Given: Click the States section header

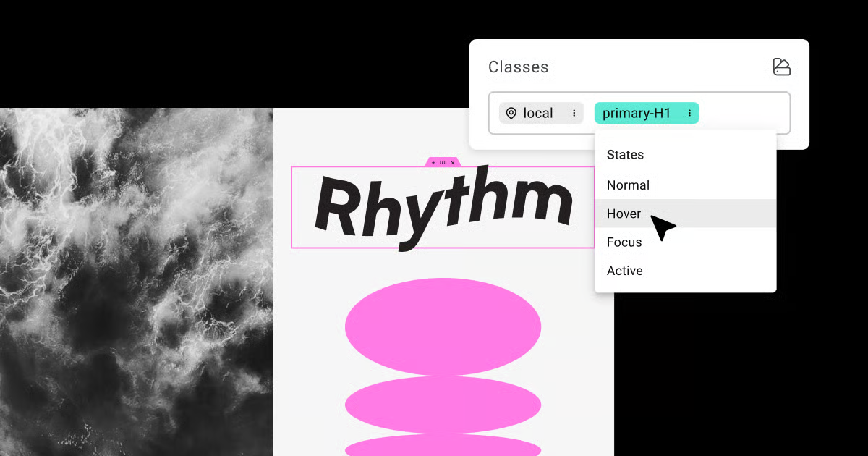Looking at the screenshot, I should (625, 154).
